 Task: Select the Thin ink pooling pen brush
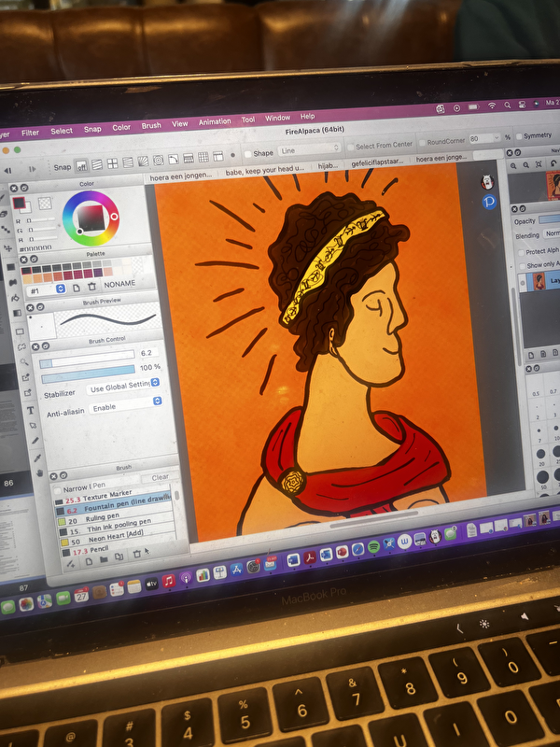point(115,528)
